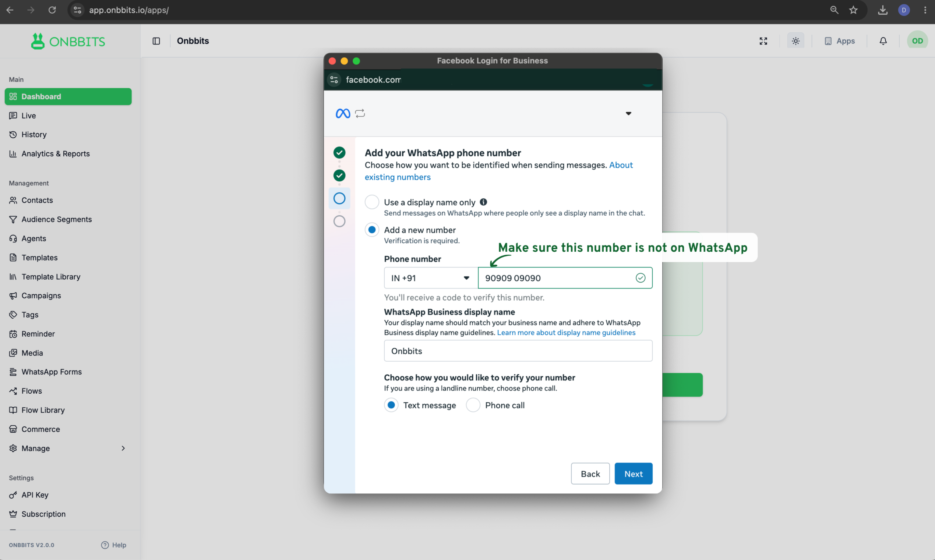Click the phone number input field
The height and width of the screenshot is (560, 935).
pos(565,278)
